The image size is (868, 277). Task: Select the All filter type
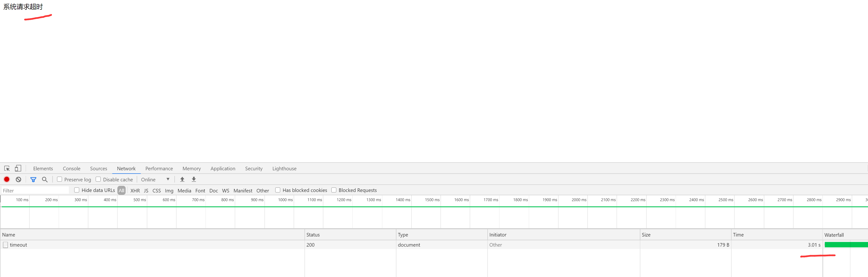click(x=122, y=191)
